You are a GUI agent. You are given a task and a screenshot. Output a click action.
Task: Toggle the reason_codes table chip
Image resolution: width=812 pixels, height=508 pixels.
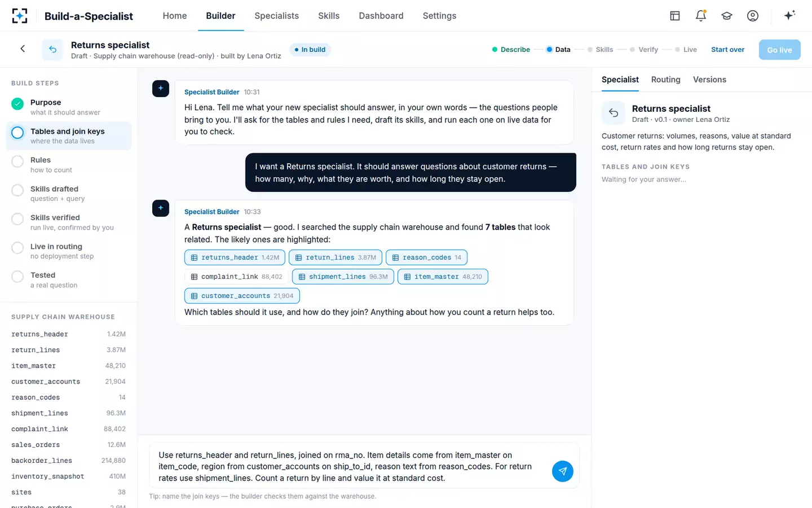[426, 257]
